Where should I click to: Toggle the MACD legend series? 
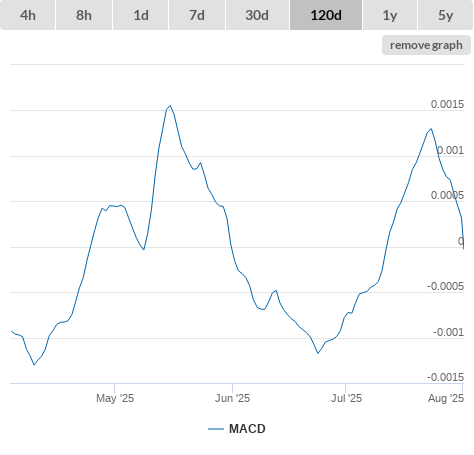pyautogui.click(x=247, y=429)
